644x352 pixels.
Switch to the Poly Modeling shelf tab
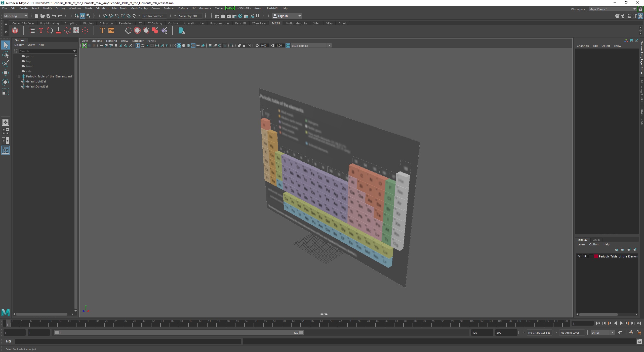click(49, 23)
